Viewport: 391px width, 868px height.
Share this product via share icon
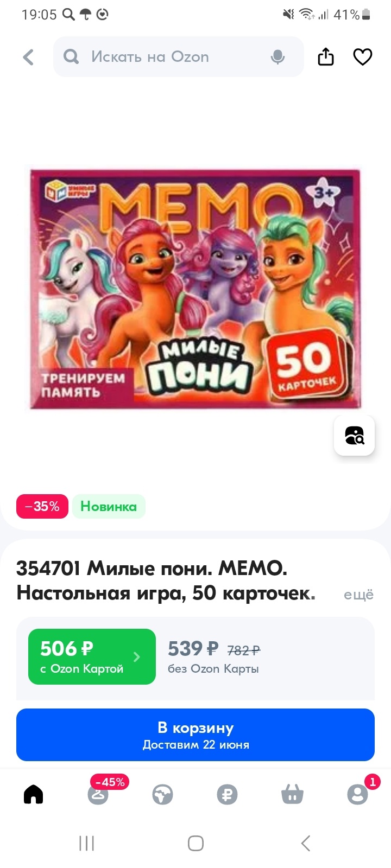coord(326,56)
